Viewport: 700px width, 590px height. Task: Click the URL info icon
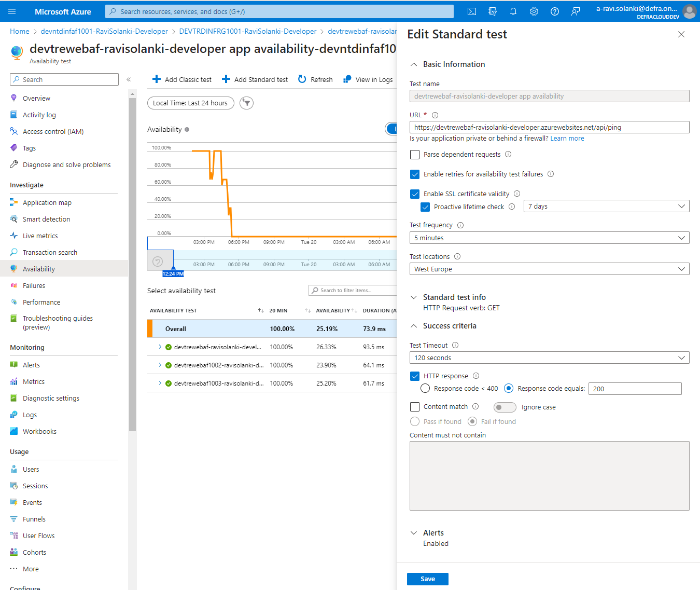pos(435,115)
